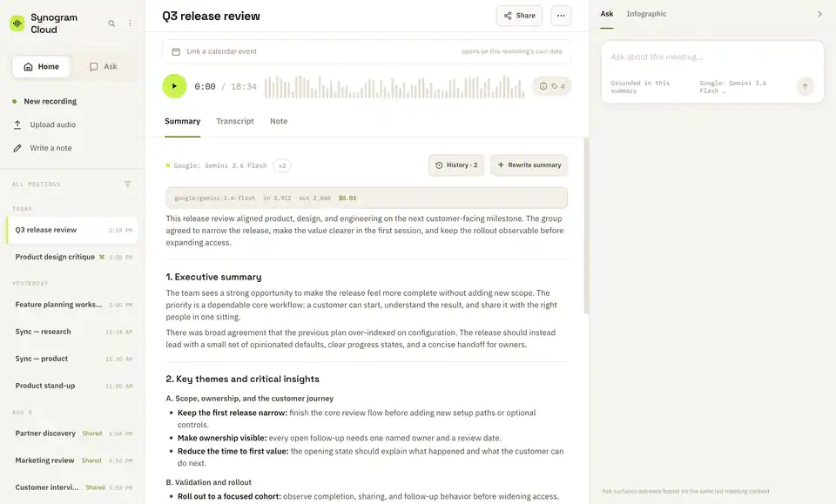Screen dimensions: 836x504
Task: Open the markers and tags badge showing 4
Action: coord(552,86)
